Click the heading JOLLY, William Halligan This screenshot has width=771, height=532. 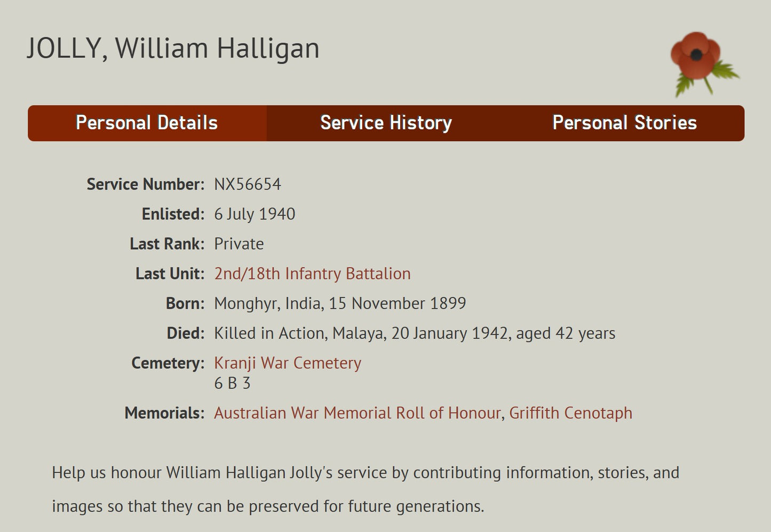coord(173,48)
